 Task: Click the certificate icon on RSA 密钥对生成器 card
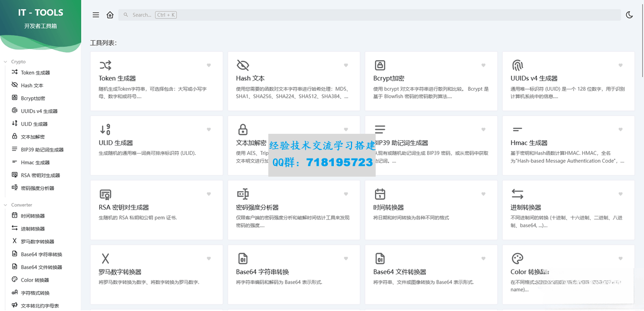(105, 194)
